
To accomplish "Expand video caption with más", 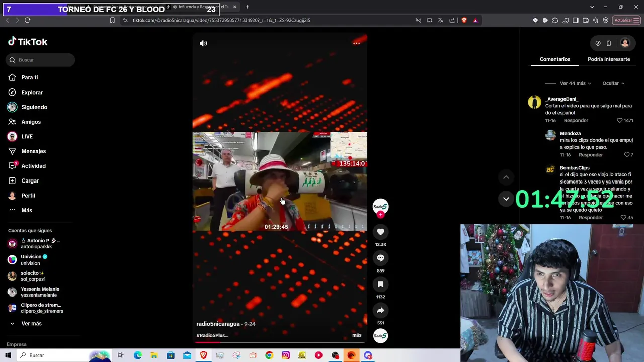I will pos(357,335).
